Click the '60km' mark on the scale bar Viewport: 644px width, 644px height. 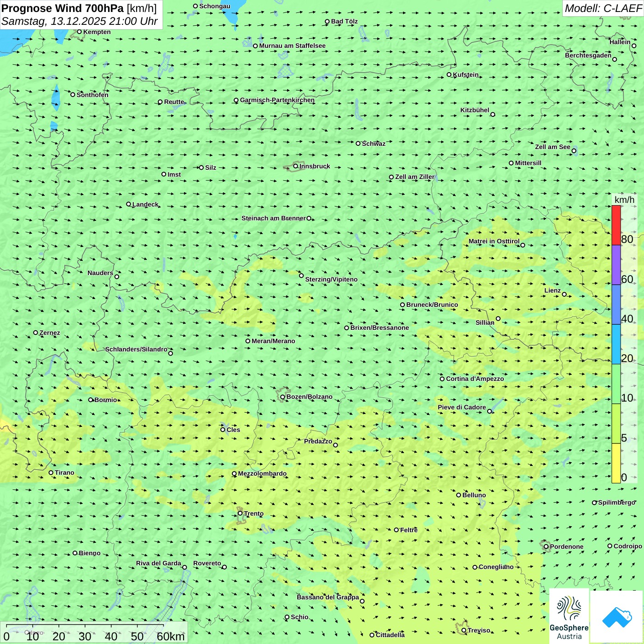coord(171,636)
